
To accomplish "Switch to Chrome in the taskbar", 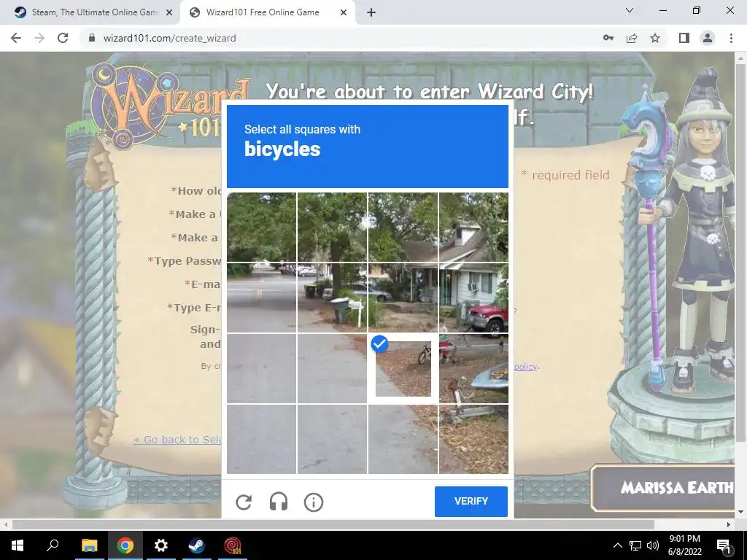I will pyautogui.click(x=125, y=545).
